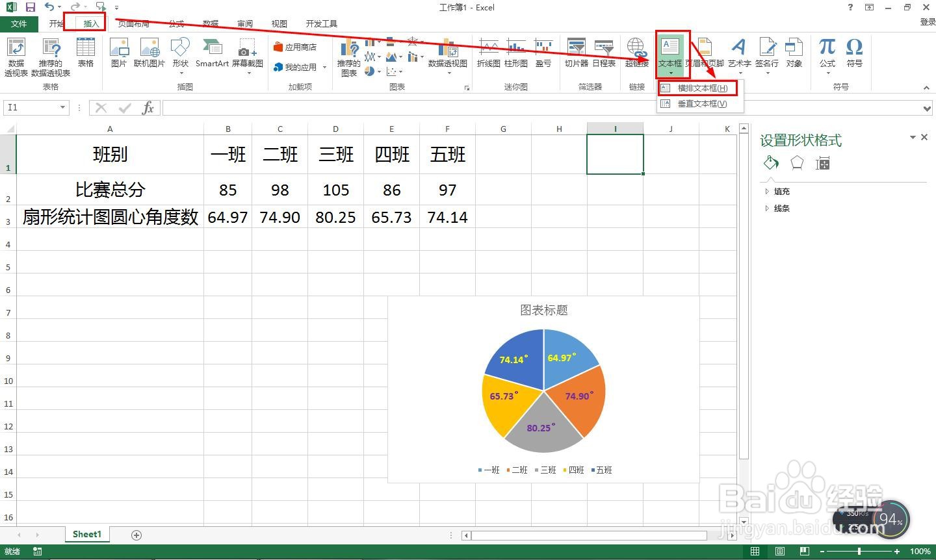Click the 数据透视表 PivotTable icon
Screen dimensions: 936x560
(x=16, y=57)
